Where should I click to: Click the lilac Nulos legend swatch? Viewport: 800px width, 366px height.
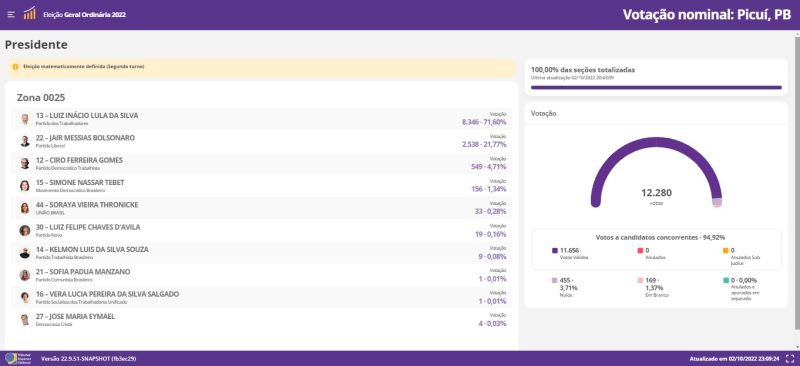[x=555, y=280]
